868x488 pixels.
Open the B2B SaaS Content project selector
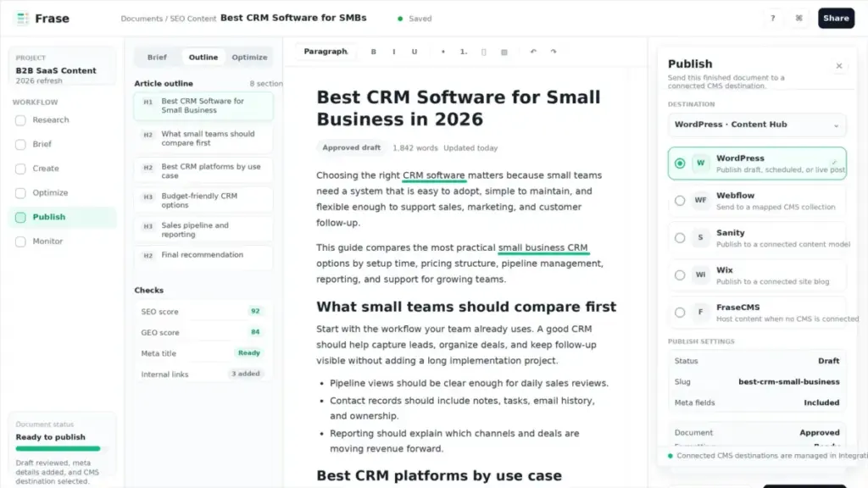62,66
